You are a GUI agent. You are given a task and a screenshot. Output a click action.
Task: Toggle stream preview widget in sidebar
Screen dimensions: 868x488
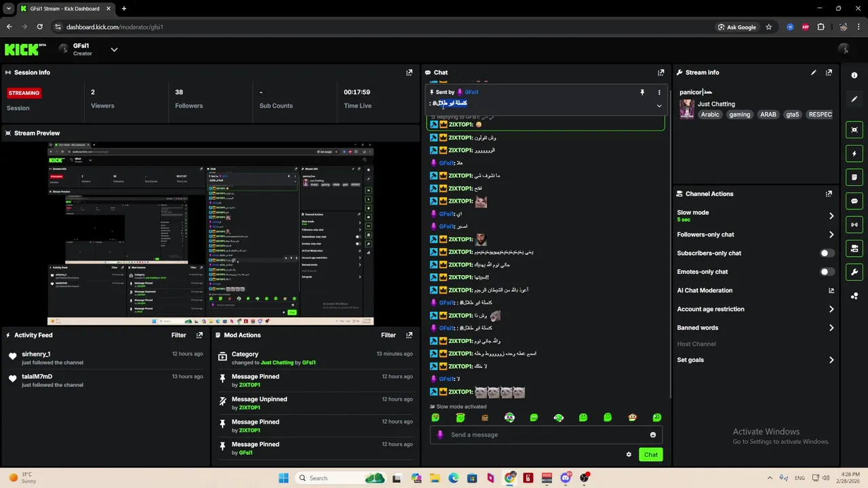(854, 129)
